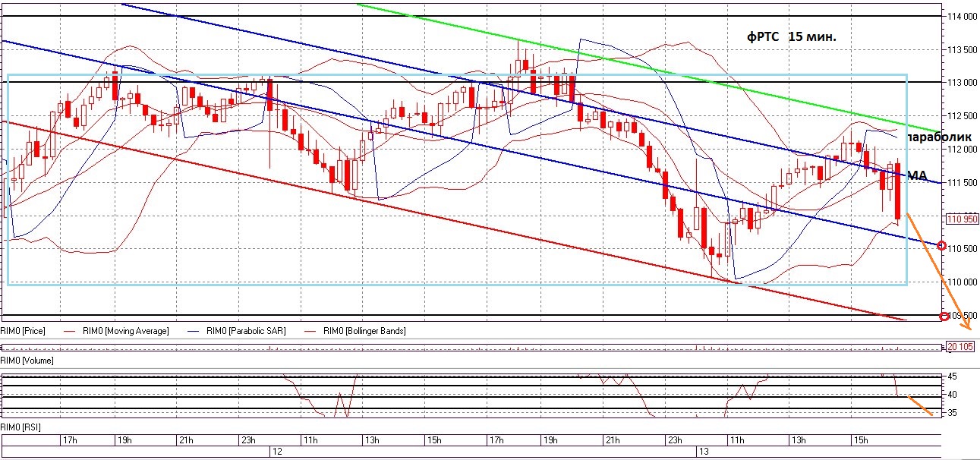Click the volume value box 20 105
The height and width of the screenshot is (460, 980).
pyautogui.click(x=960, y=347)
